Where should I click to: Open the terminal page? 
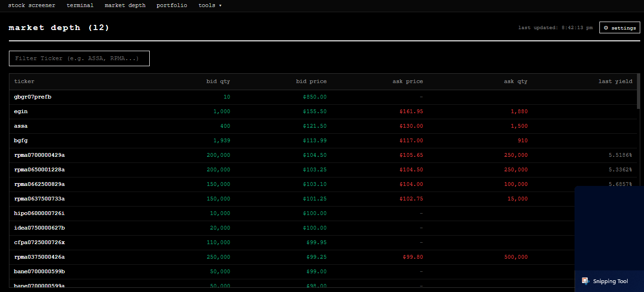[x=80, y=6]
